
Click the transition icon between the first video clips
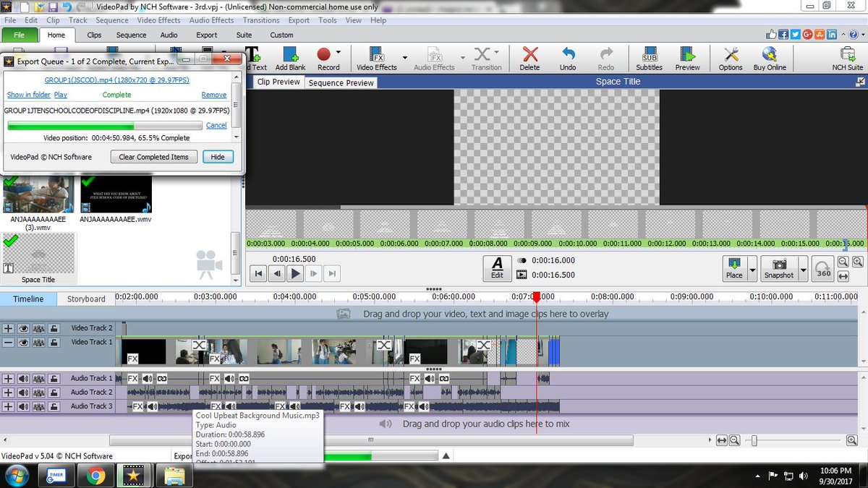(198, 345)
